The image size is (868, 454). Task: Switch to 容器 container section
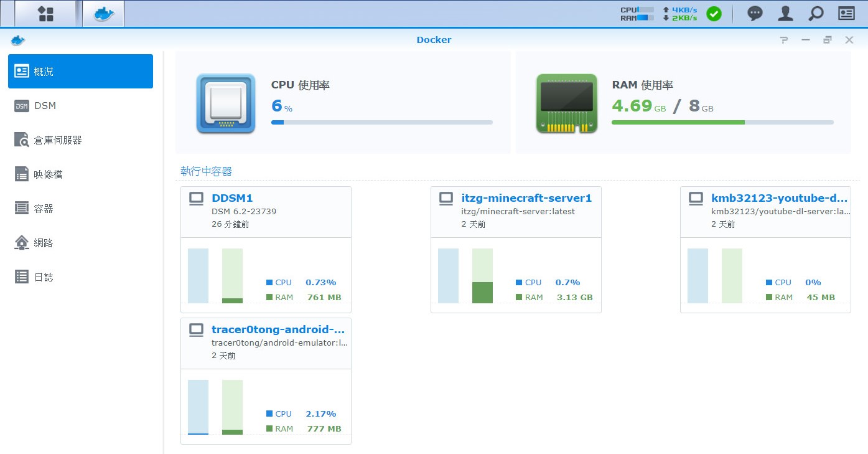point(80,209)
